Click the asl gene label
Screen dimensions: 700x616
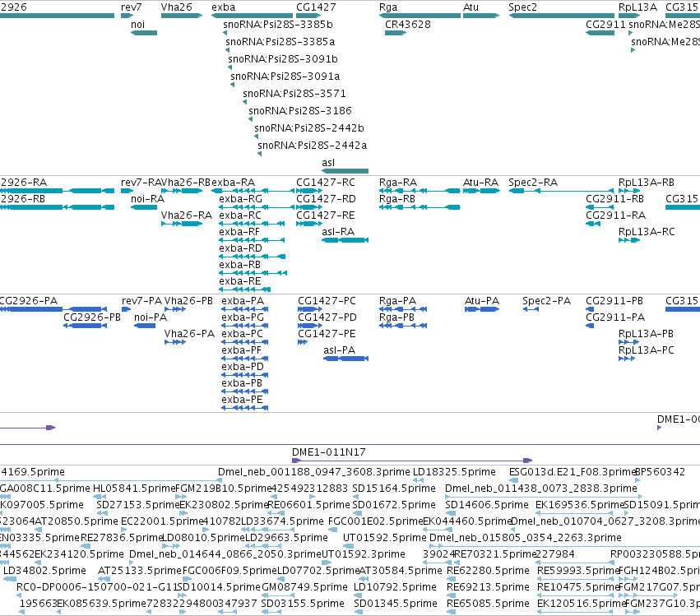tap(328, 163)
